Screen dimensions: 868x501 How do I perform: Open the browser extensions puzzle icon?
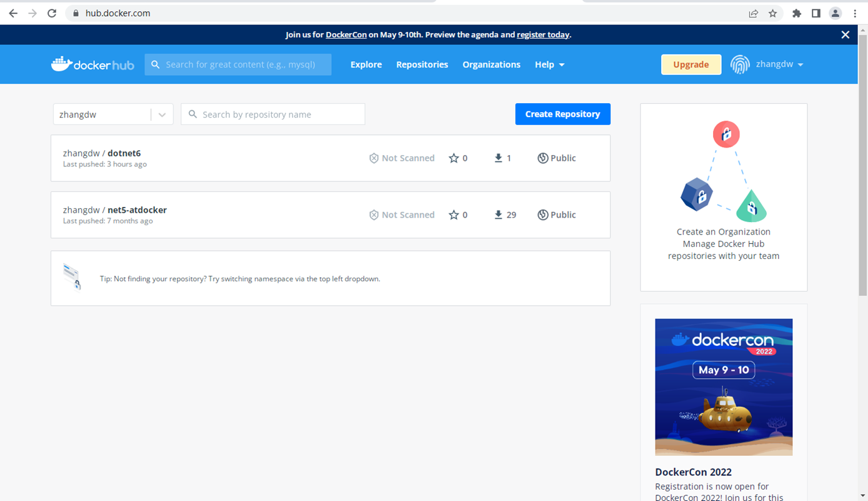[x=797, y=13]
